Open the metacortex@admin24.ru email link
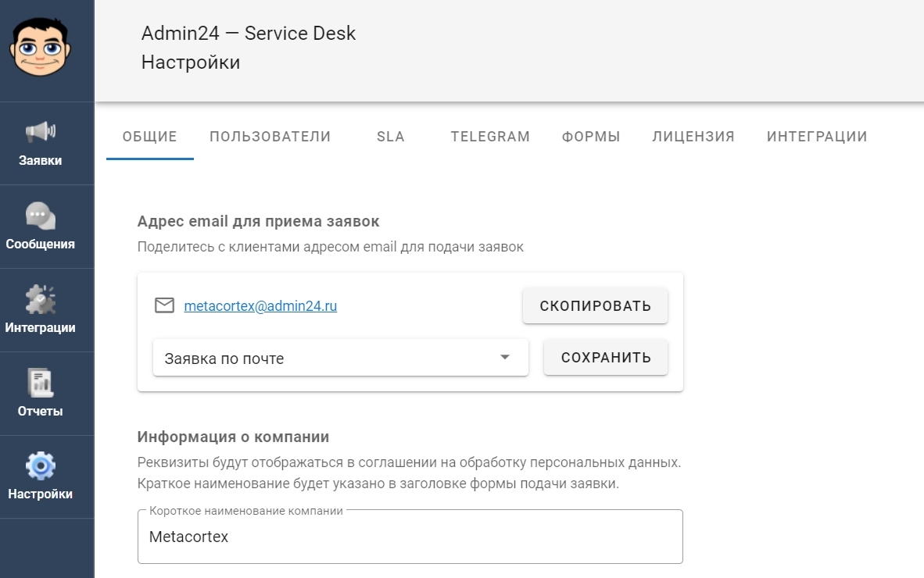 (x=260, y=306)
